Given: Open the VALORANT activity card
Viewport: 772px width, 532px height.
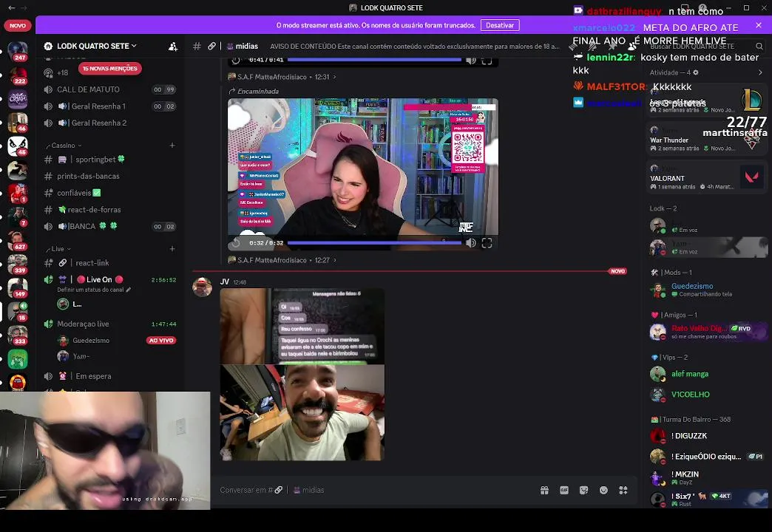Looking at the screenshot, I should point(706,177).
